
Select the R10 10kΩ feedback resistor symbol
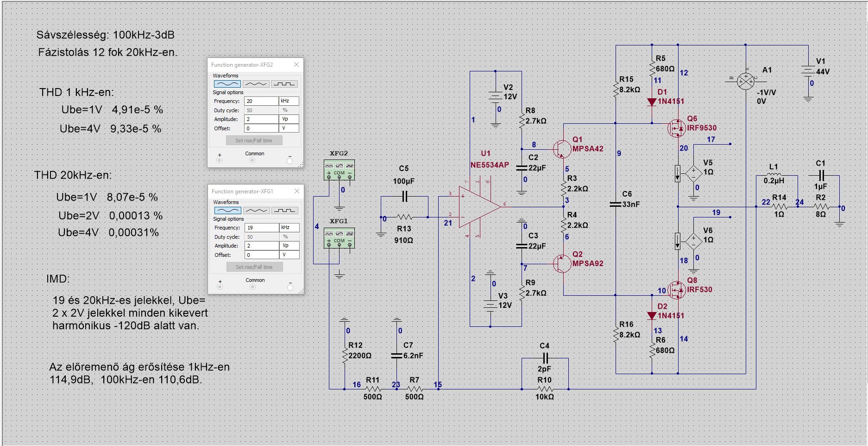pos(545,389)
